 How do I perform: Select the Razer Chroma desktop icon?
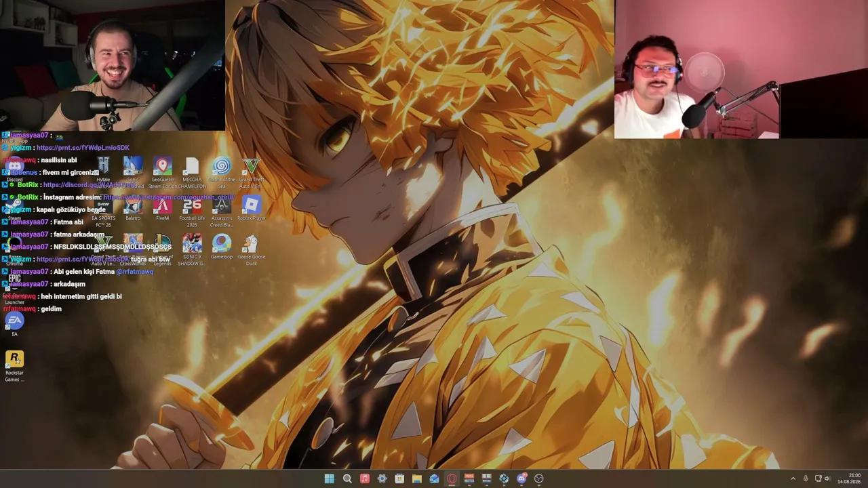14,249
